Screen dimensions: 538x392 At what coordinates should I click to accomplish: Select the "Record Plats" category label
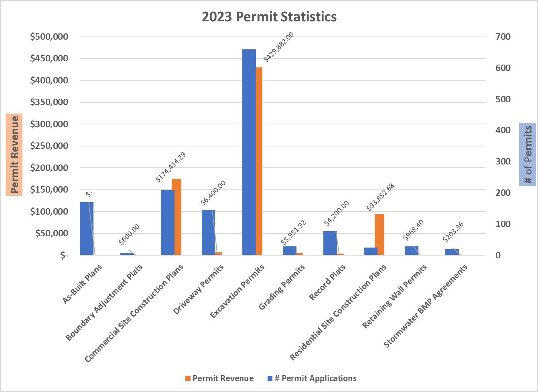pos(327,282)
